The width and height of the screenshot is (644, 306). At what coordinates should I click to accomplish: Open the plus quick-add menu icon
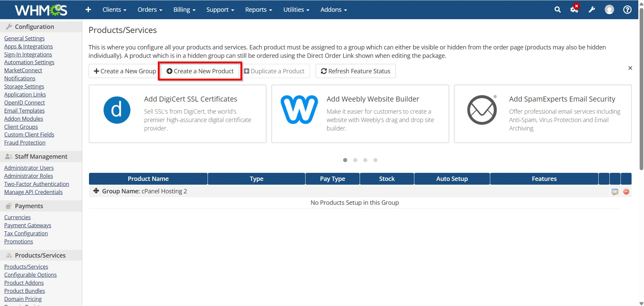click(88, 10)
